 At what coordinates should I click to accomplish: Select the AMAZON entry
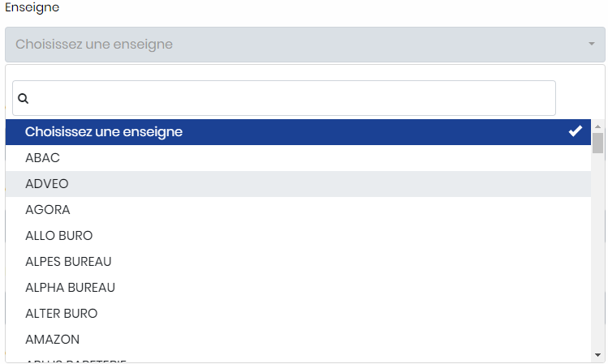pyautogui.click(x=298, y=340)
